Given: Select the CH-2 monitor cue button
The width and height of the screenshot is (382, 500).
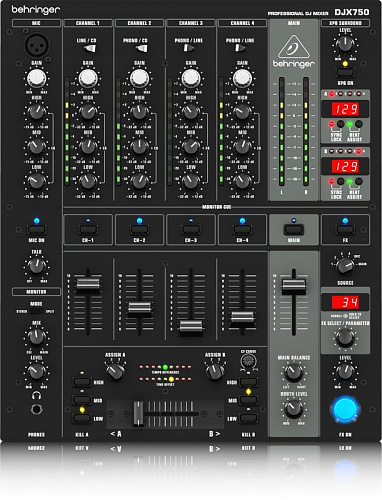Looking at the screenshot, I should coord(139,230).
